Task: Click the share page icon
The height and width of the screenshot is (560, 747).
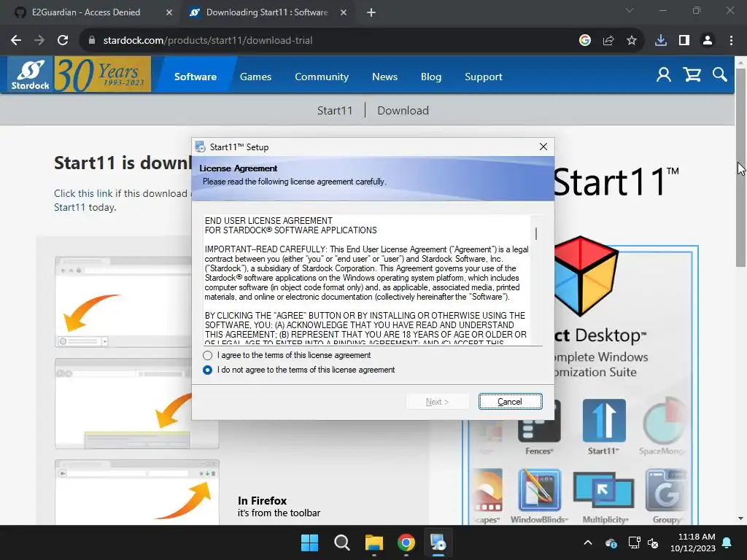Action: [x=608, y=41]
